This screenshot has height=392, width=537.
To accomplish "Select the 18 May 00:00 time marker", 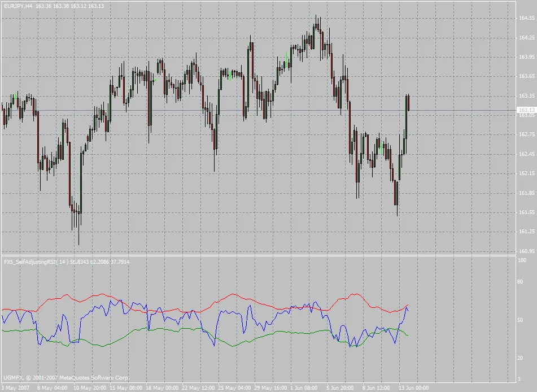I will point(163,388).
